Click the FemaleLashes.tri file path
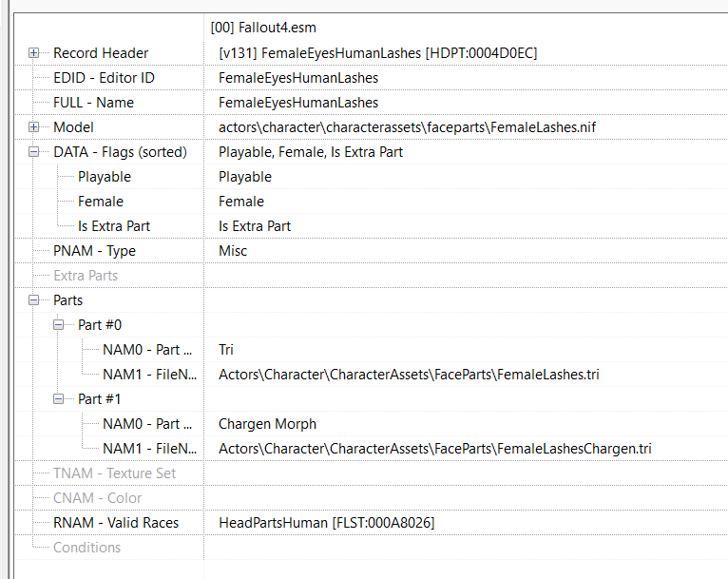 click(409, 375)
